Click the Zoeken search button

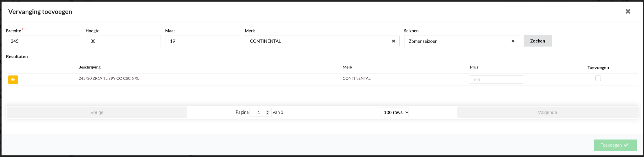(537, 41)
